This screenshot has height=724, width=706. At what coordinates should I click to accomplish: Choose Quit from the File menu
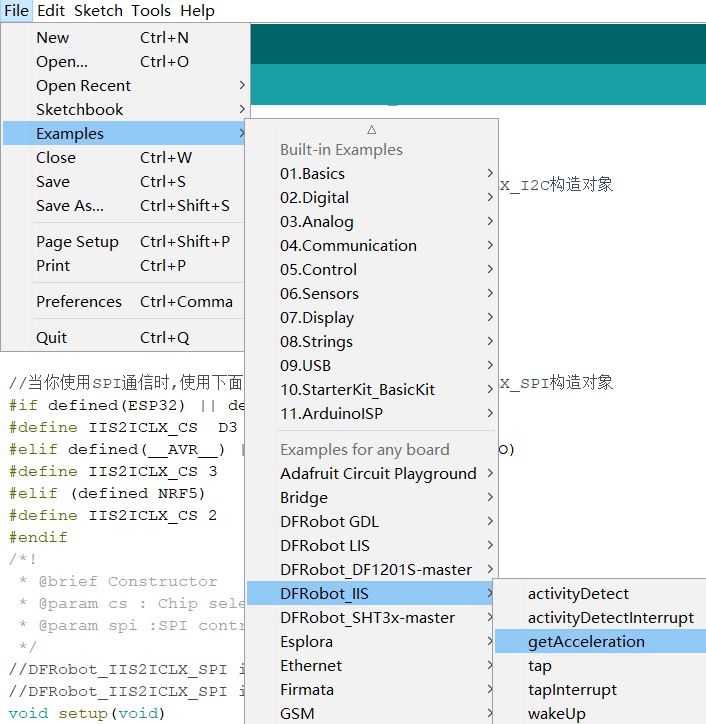[124, 338]
